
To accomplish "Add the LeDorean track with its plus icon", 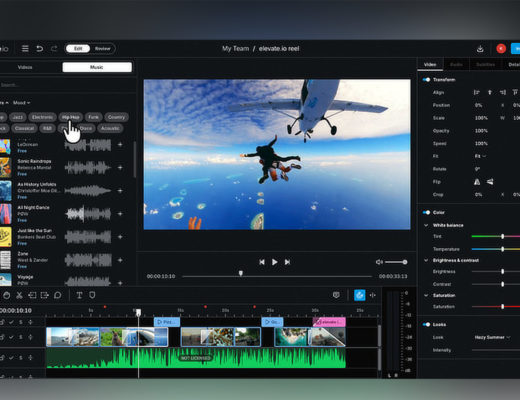I will tap(120, 144).
